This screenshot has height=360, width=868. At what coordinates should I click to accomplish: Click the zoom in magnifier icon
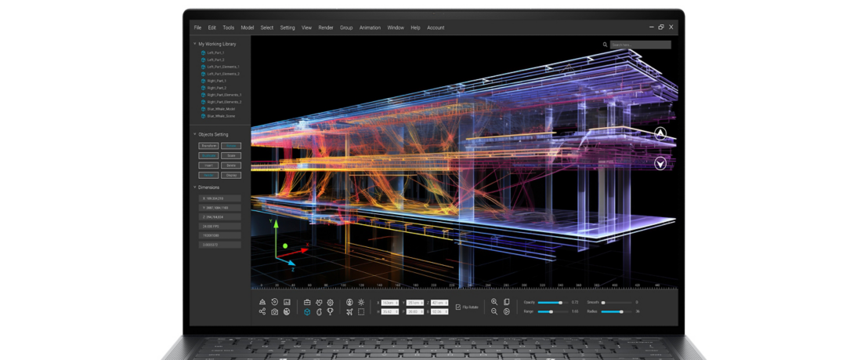tap(494, 303)
